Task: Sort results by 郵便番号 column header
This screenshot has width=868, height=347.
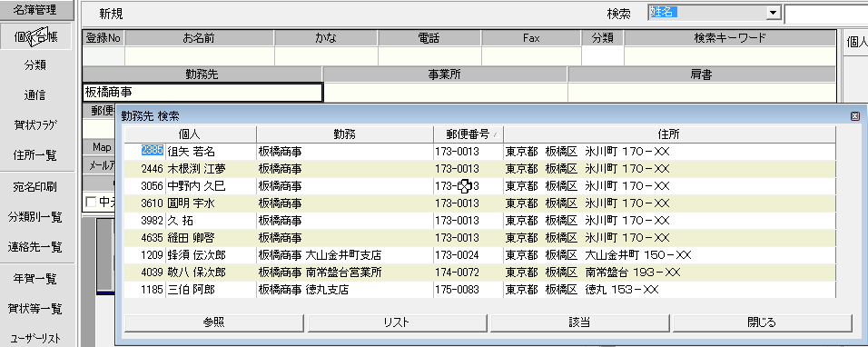Action: (x=469, y=134)
